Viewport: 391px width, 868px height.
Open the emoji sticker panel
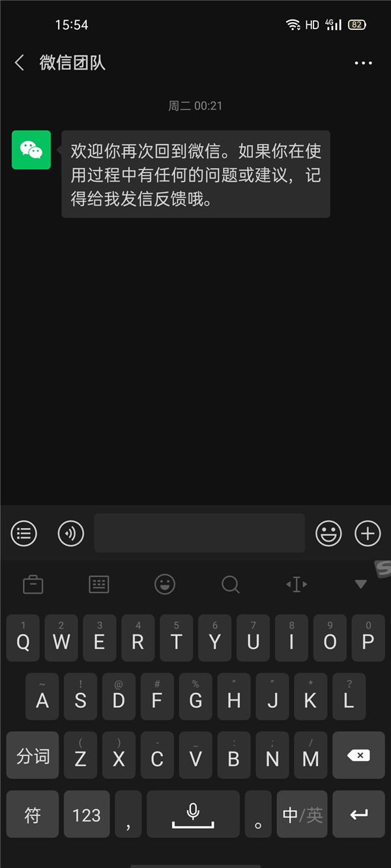328,533
